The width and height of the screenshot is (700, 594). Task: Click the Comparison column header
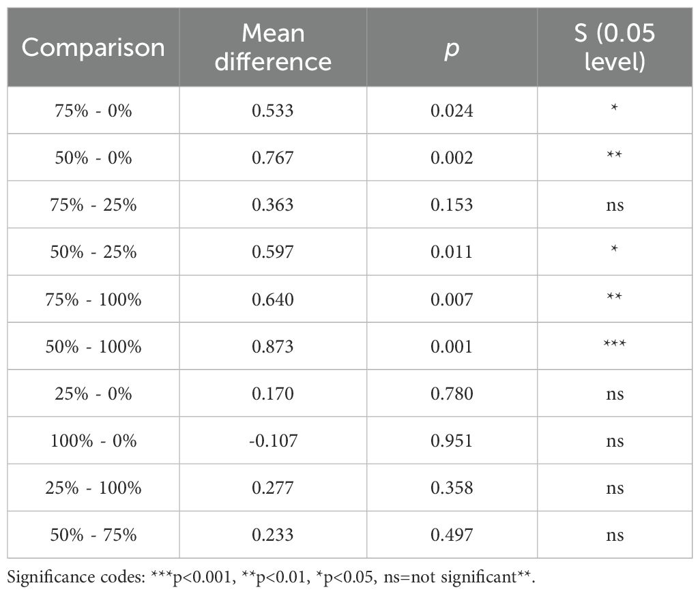click(x=93, y=47)
